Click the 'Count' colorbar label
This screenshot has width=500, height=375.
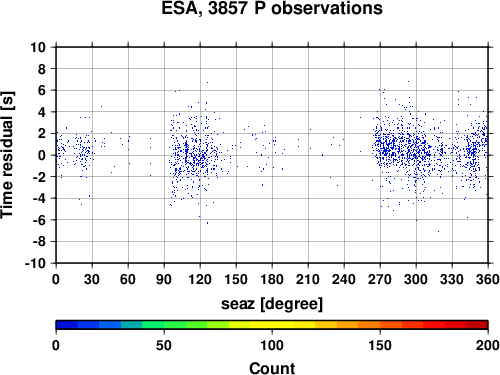coord(272,368)
